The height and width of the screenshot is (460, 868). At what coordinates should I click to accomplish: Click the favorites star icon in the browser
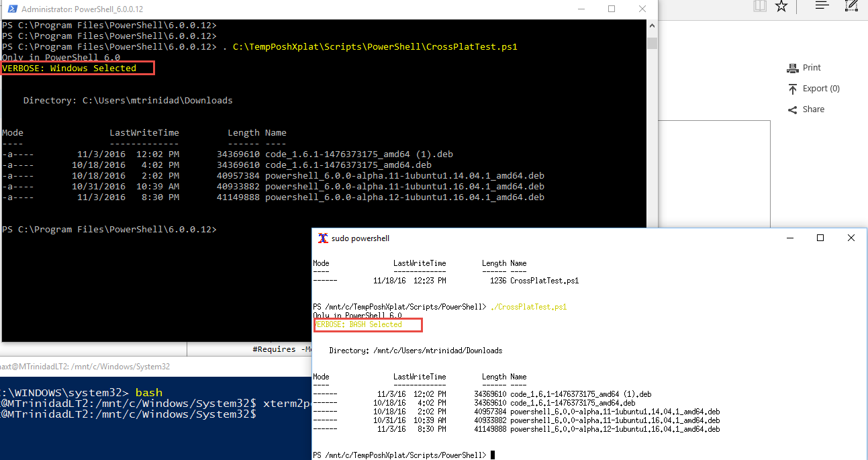(781, 6)
